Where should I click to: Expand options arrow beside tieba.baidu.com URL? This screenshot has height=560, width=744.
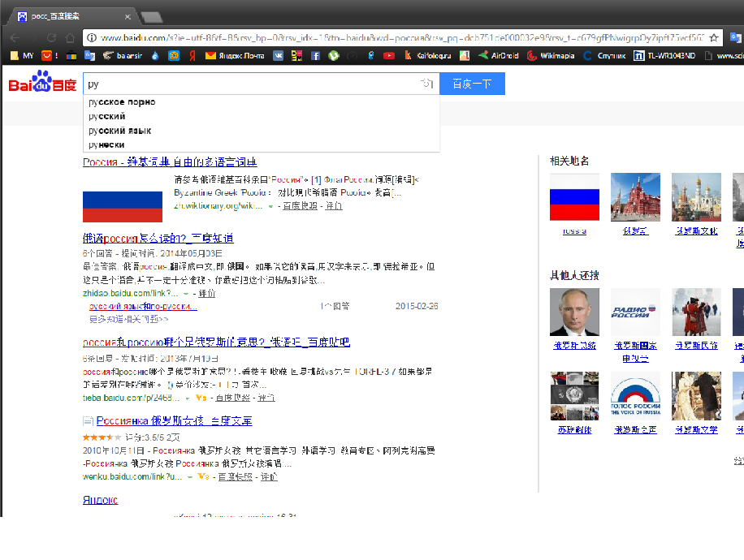[x=188, y=398]
